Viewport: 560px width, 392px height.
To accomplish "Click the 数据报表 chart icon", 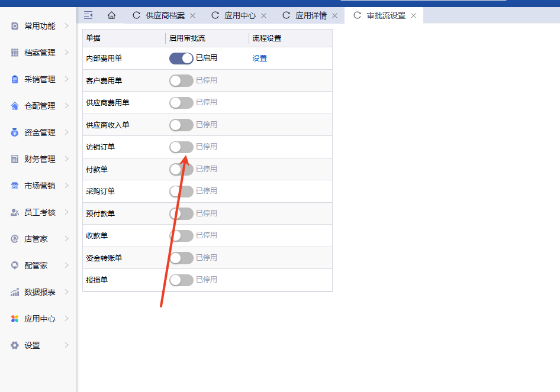I will (x=15, y=292).
